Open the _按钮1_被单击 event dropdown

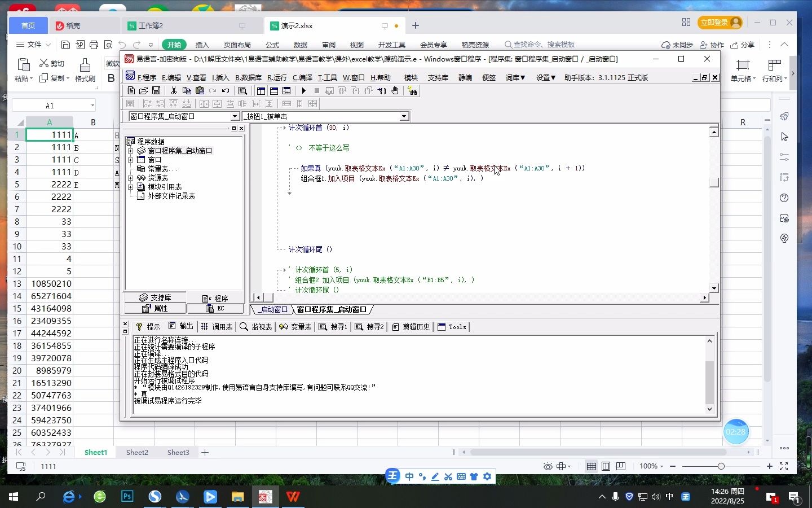(x=404, y=116)
